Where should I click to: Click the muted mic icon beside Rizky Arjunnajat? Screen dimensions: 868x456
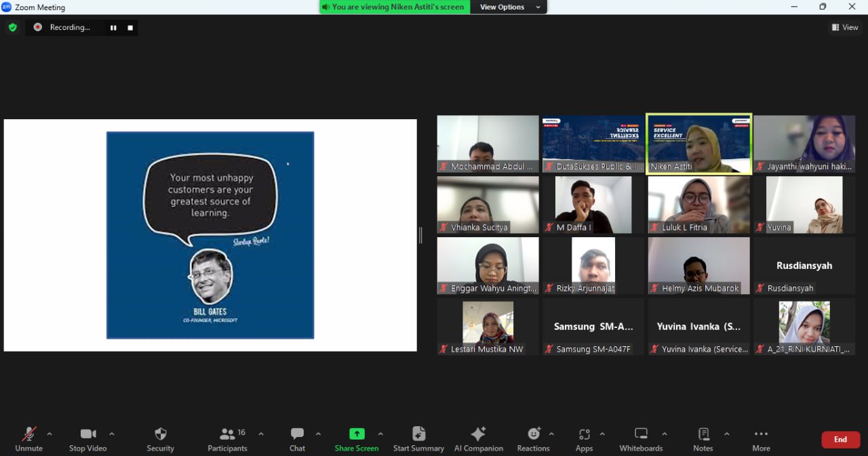tap(550, 289)
